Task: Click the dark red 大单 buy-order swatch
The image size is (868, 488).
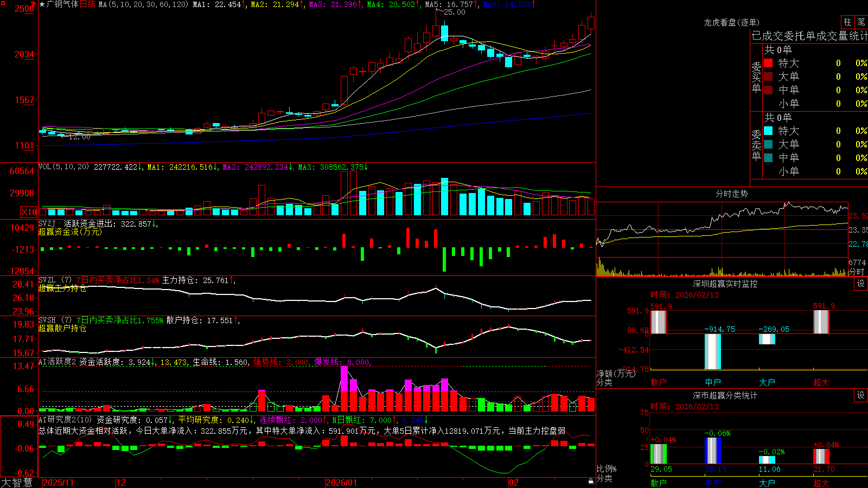Action: point(768,76)
